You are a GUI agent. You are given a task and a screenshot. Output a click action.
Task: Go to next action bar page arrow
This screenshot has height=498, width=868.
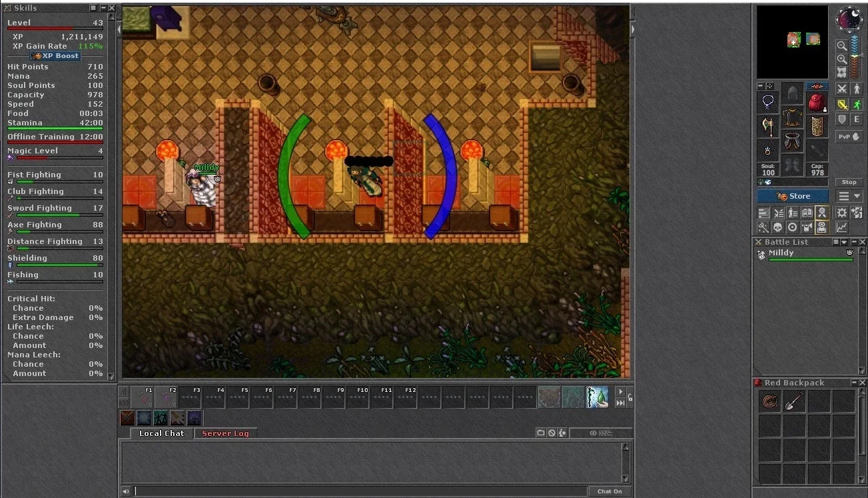click(620, 391)
